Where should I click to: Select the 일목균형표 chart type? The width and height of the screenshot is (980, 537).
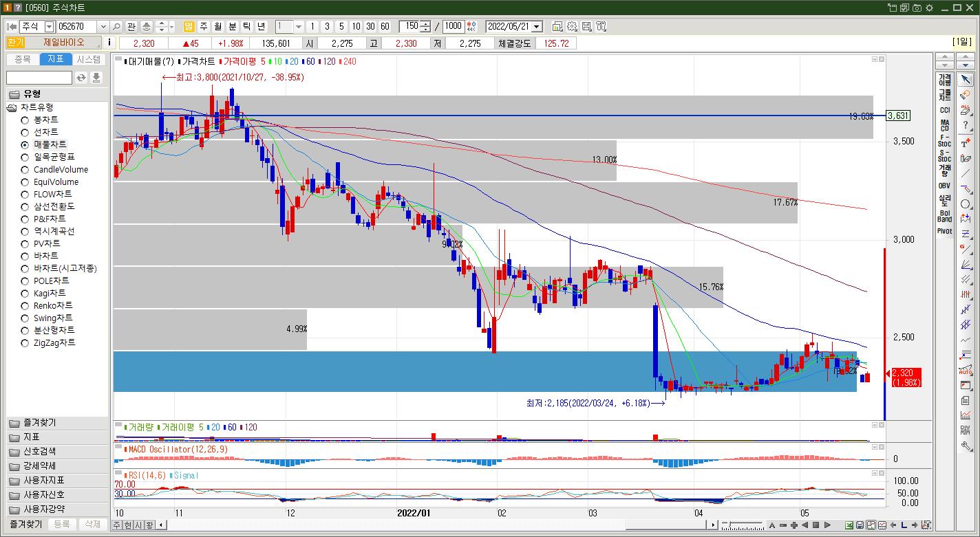pyautogui.click(x=25, y=157)
